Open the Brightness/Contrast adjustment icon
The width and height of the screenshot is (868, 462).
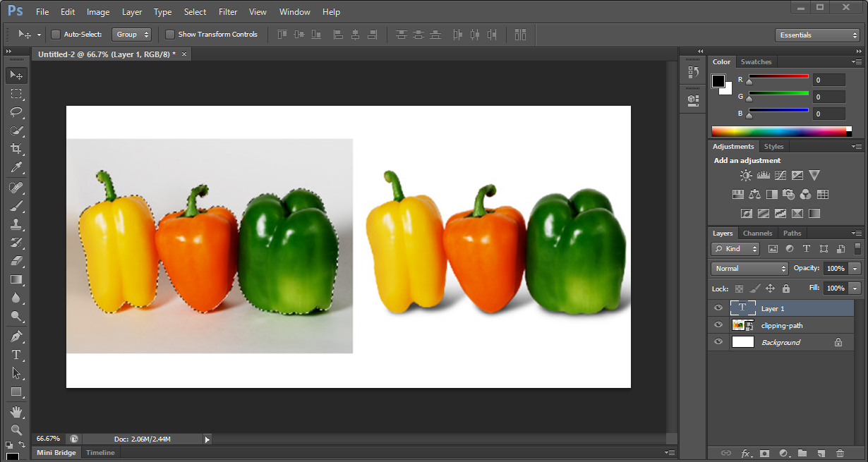[746, 175]
